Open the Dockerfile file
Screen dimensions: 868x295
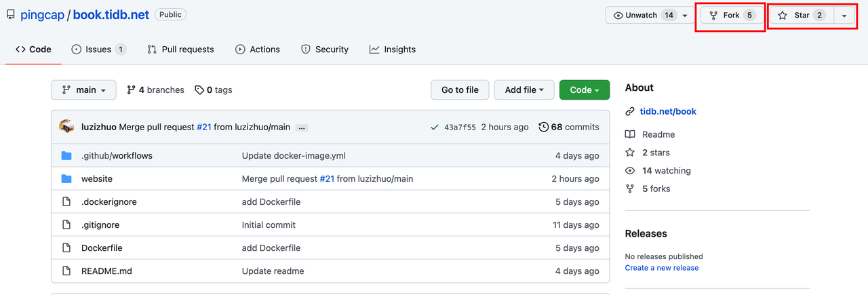[102, 248]
